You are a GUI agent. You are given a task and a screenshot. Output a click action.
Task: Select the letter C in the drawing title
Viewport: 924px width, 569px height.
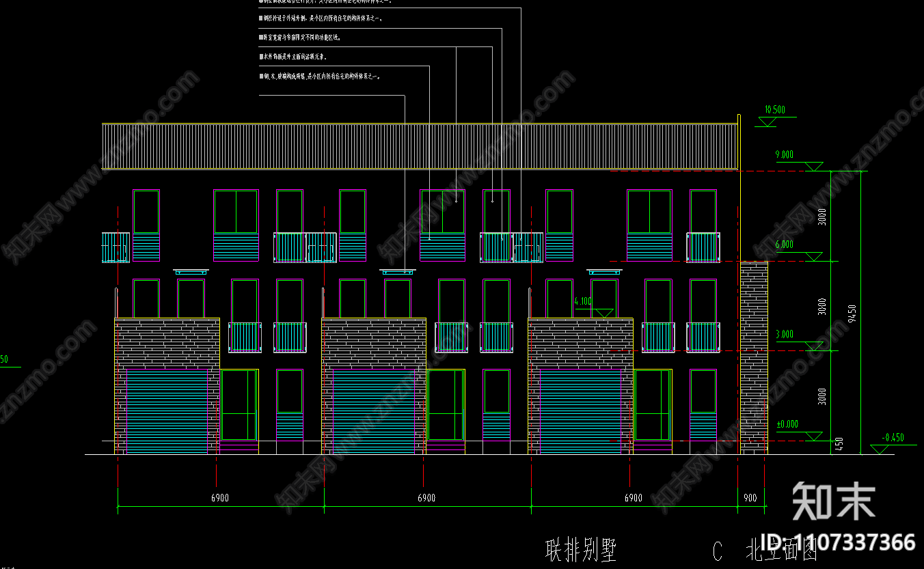click(717, 551)
